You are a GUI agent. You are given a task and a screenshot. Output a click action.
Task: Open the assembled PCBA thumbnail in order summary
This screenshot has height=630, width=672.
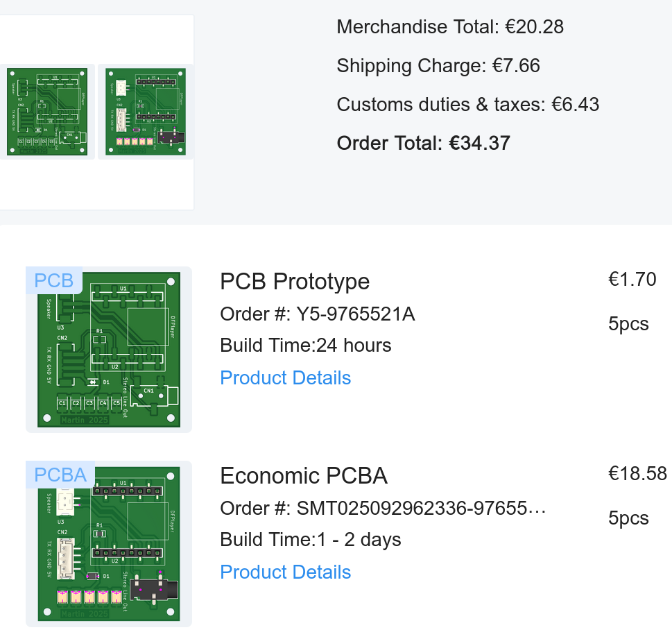point(146,112)
